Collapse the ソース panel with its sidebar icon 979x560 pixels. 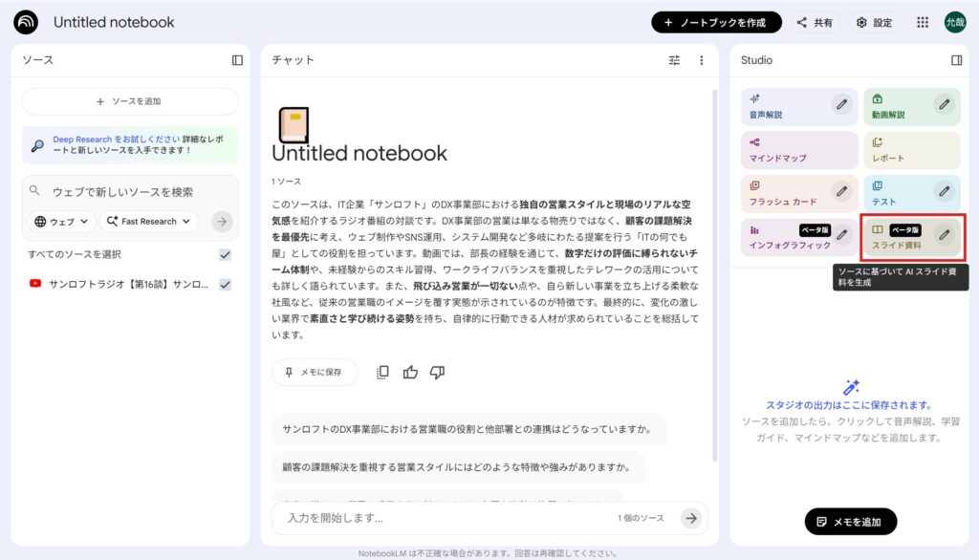pyautogui.click(x=237, y=60)
